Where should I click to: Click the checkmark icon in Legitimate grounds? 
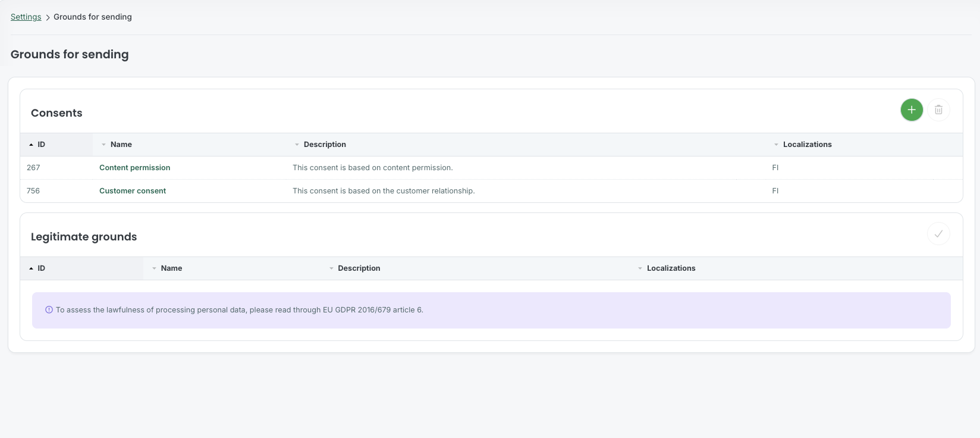point(938,234)
